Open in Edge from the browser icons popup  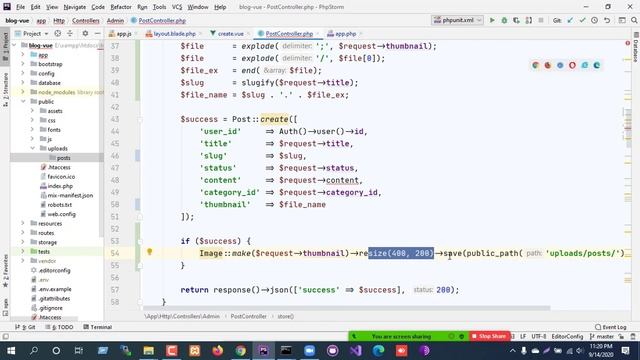597,65
